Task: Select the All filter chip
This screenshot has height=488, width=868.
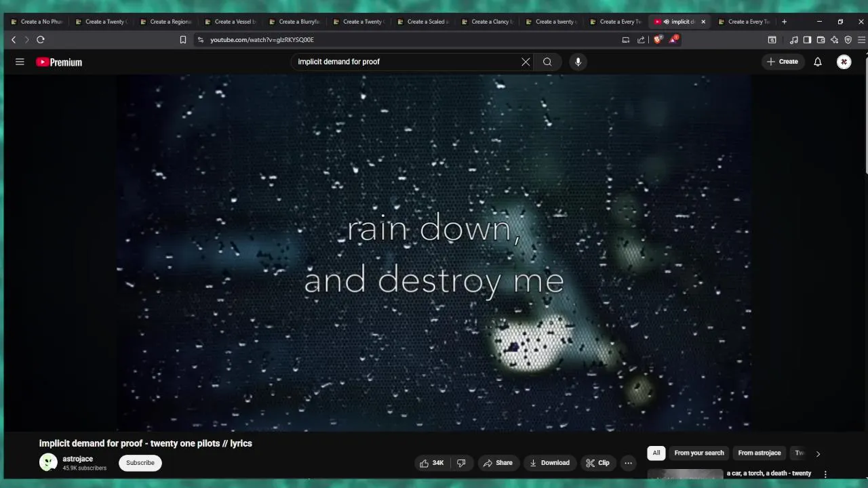Action: pos(656,453)
